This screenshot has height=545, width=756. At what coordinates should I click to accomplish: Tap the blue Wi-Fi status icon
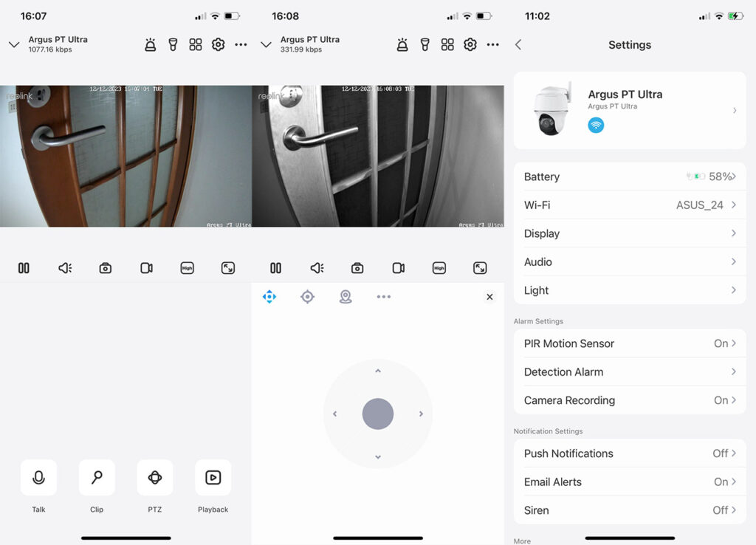pos(596,126)
